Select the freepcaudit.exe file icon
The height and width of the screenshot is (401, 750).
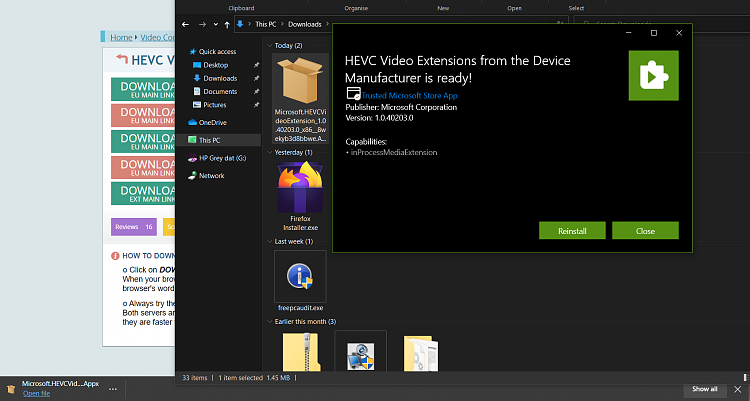click(x=300, y=275)
